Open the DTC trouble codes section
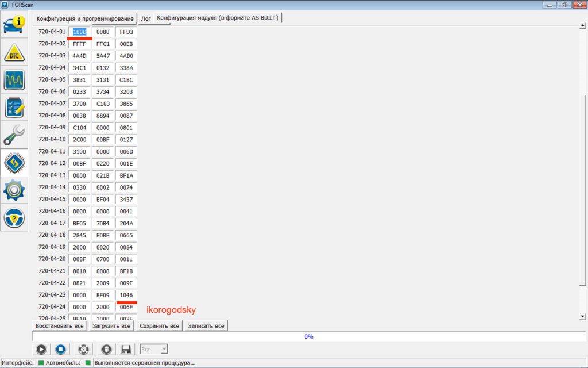The height and width of the screenshot is (368, 588). [14, 52]
